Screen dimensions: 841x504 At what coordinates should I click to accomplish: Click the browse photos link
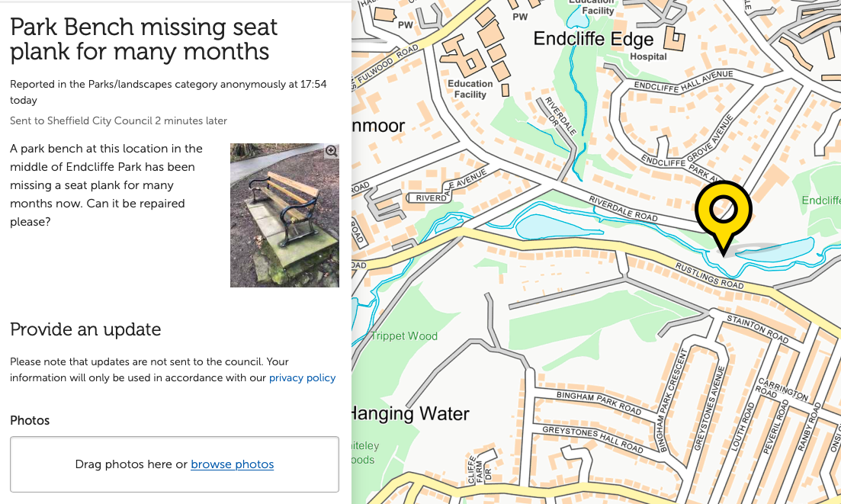[232, 464]
